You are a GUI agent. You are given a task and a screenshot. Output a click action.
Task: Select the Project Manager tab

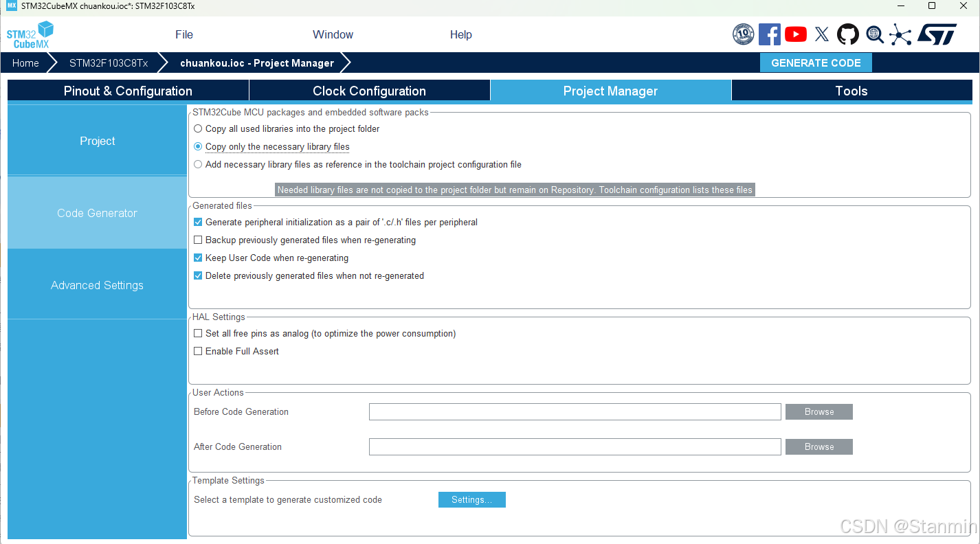pos(610,91)
